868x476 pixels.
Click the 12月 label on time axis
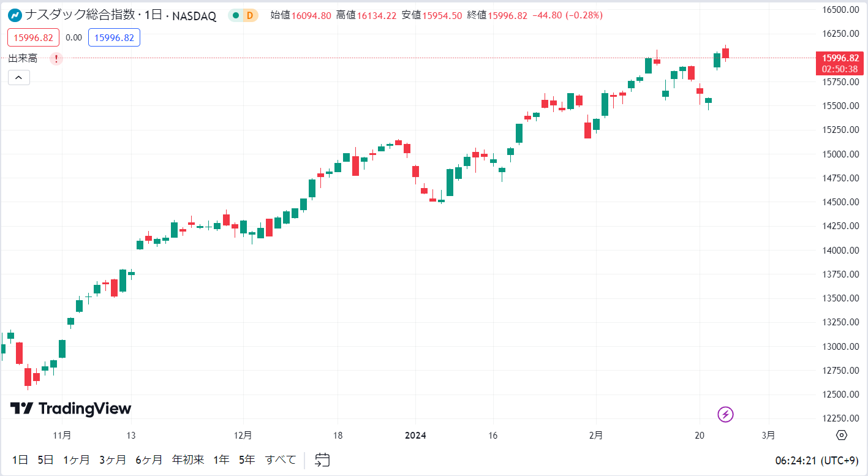(x=243, y=436)
